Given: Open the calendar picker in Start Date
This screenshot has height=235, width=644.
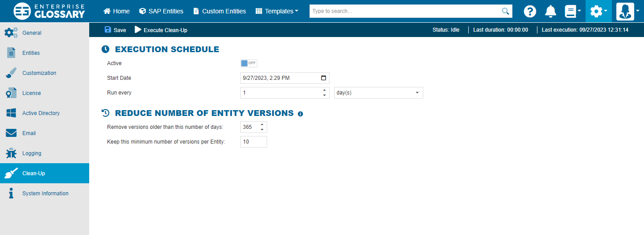Looking at the screenshot, I should coord(323,78).
